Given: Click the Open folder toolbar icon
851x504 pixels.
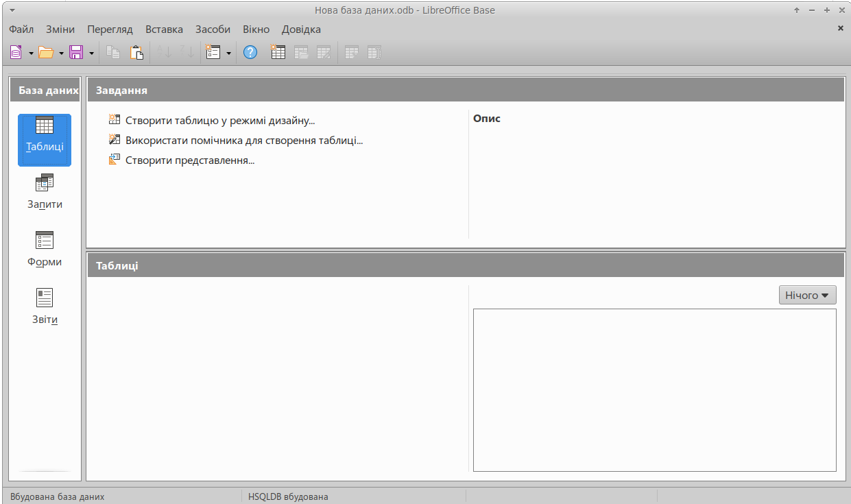Looking at the screenshot, I should 46,52.
